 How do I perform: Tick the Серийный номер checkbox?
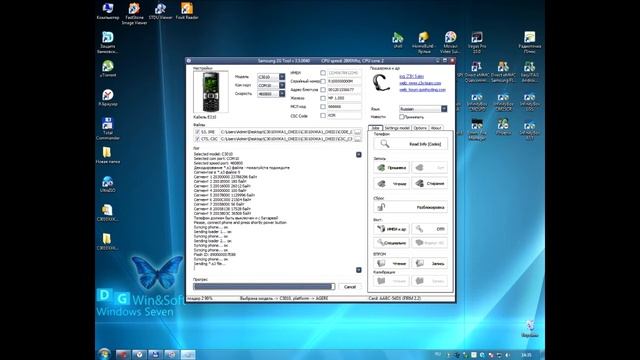coord(323,81)
